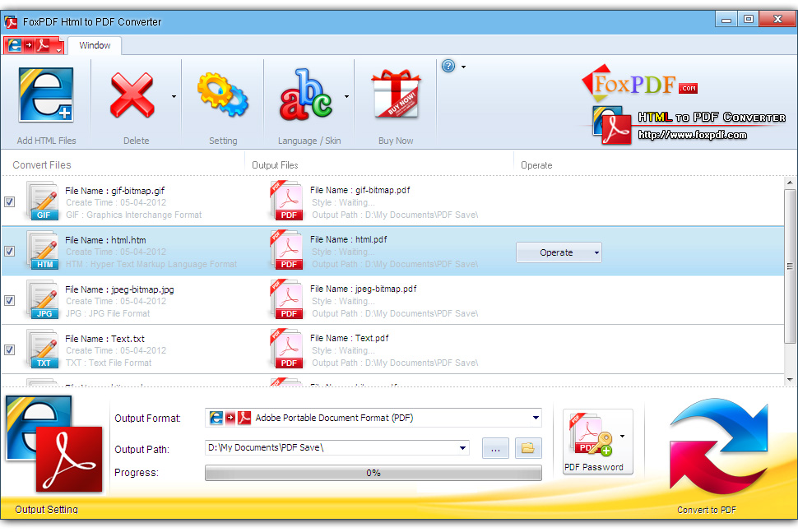The height and width of the screenshot is (532, 798).
Task: Click the file list vertical scrollbar thumb
Action: click(x=790, y=266)
